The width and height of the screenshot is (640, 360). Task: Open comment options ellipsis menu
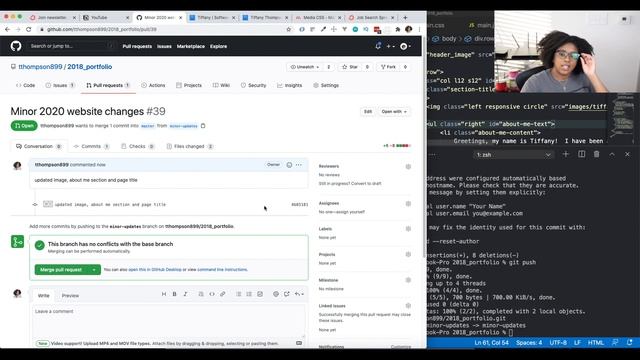(299, 165)
